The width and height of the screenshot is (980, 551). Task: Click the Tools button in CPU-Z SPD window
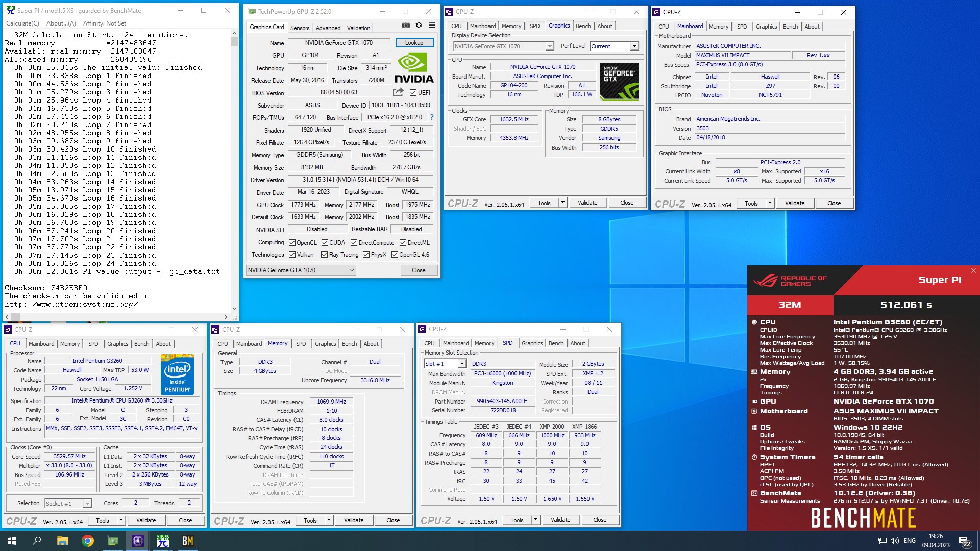pyautogui.click(x=517, y=520)
